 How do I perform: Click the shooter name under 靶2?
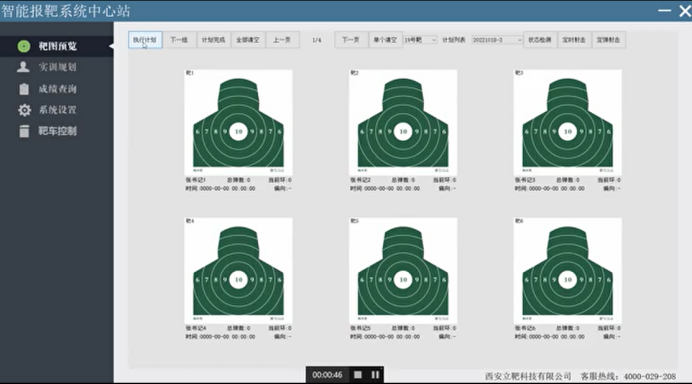(x=360, y=180)
